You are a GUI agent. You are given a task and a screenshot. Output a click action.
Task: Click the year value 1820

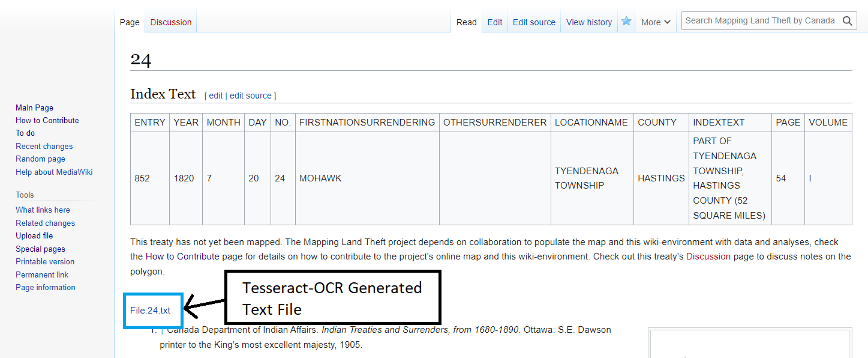click(184, 178)
